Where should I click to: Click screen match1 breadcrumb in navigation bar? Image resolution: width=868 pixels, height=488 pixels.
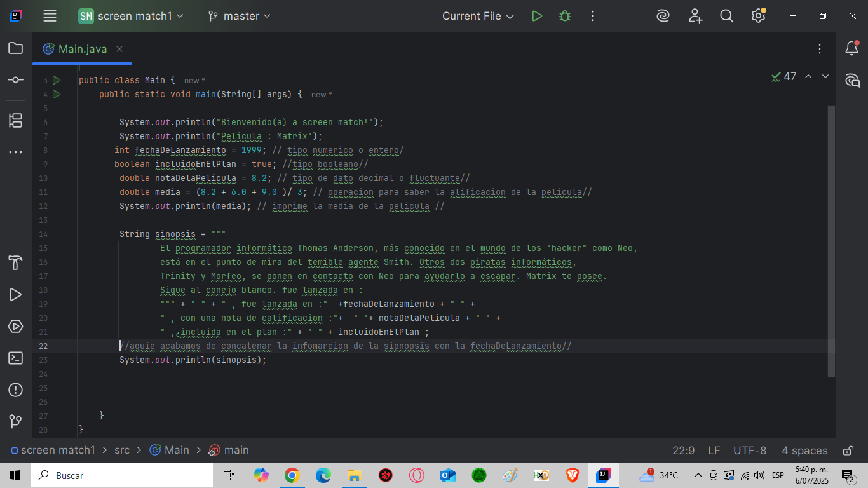coord(53,450)
